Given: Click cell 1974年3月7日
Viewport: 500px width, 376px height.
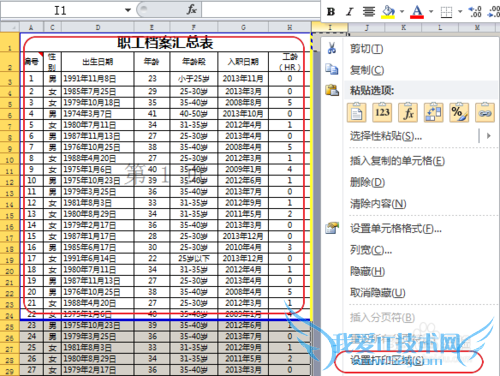Looking at the screenshot, I should [x=98, y=114].
